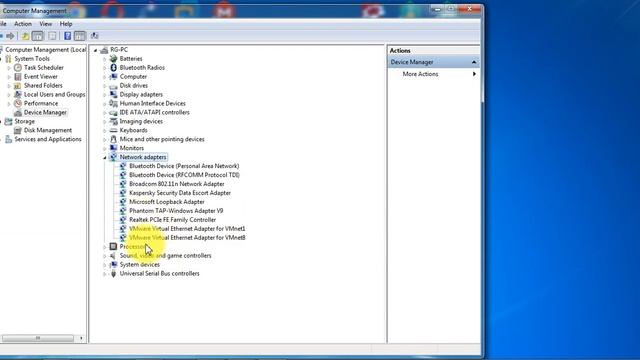Click the Properties toolbar icon
This screenshot has height=360, width=640.
(52, 36)
